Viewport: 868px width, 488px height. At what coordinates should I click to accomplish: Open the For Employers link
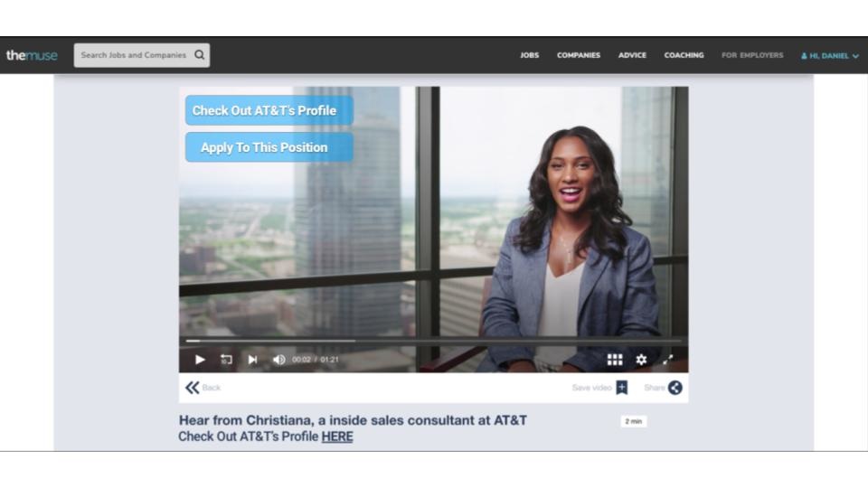(752, 55)
